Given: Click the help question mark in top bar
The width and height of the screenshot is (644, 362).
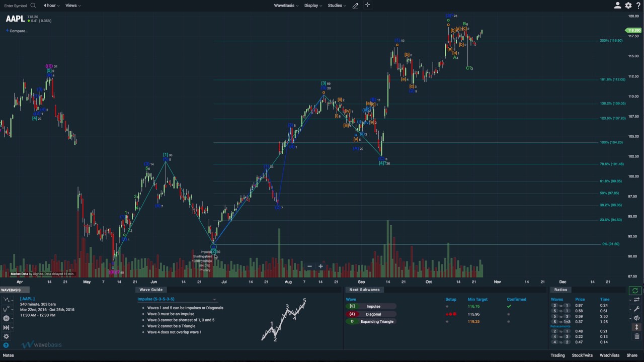Looking at the screenshot, I should point(638,6).
